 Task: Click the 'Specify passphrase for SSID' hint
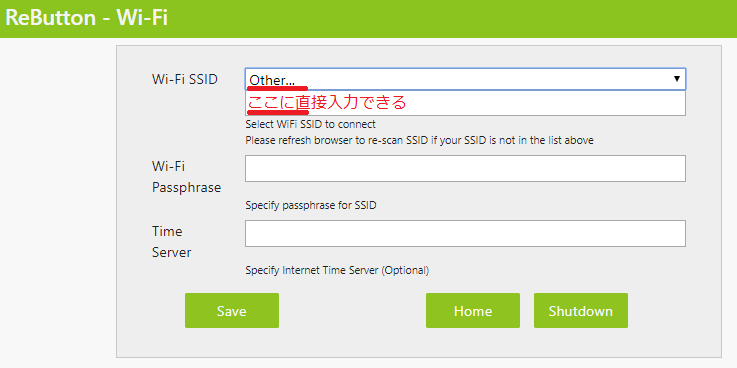[x=311, y=205]
